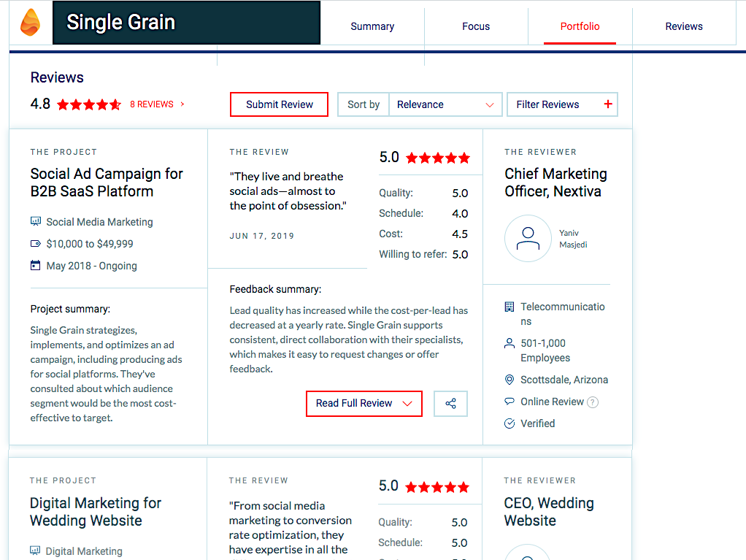Viewport: 746px width, 560px height.
Task: Select the Portfolio tab
Action: [580, 26]
